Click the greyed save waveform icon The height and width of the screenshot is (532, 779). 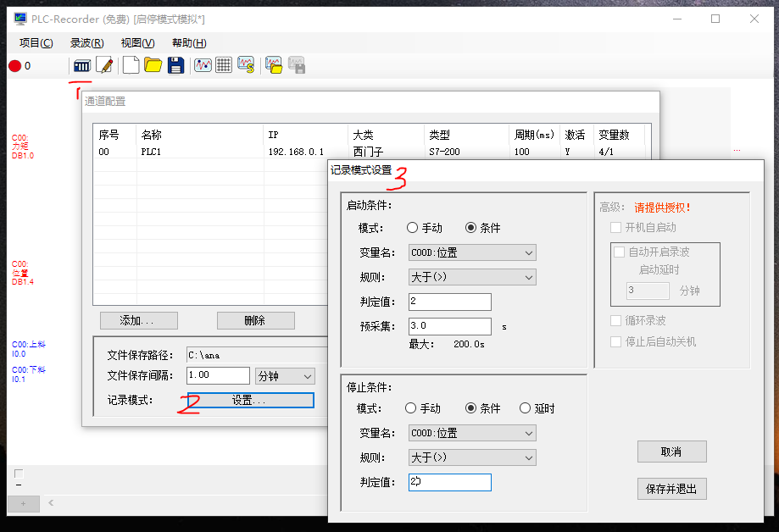coord(297,65)
